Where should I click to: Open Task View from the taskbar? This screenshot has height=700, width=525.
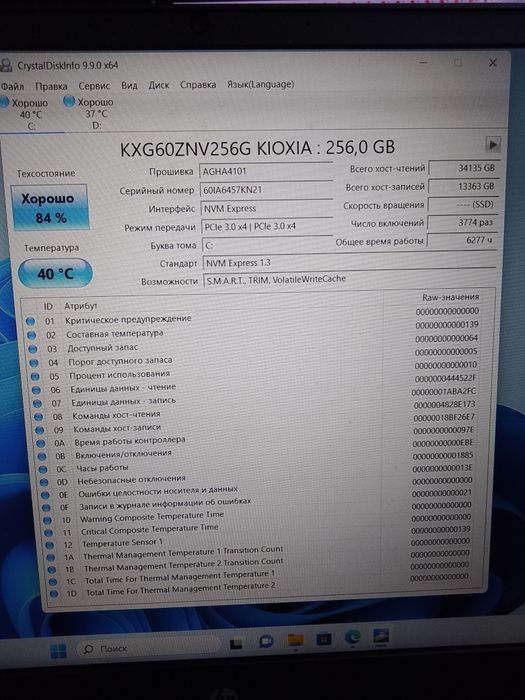coord(236,643)
